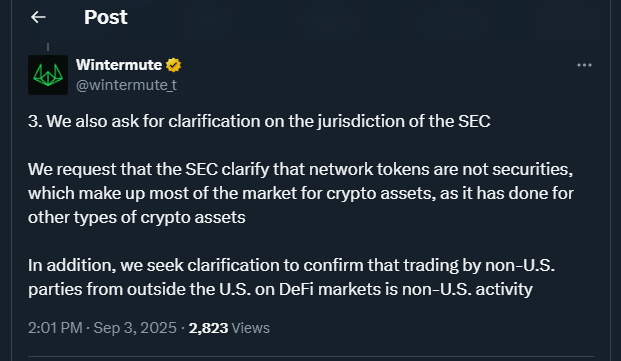
Task: Click the phrase "network tokens are not securities"
Action: tap(441, 169)
